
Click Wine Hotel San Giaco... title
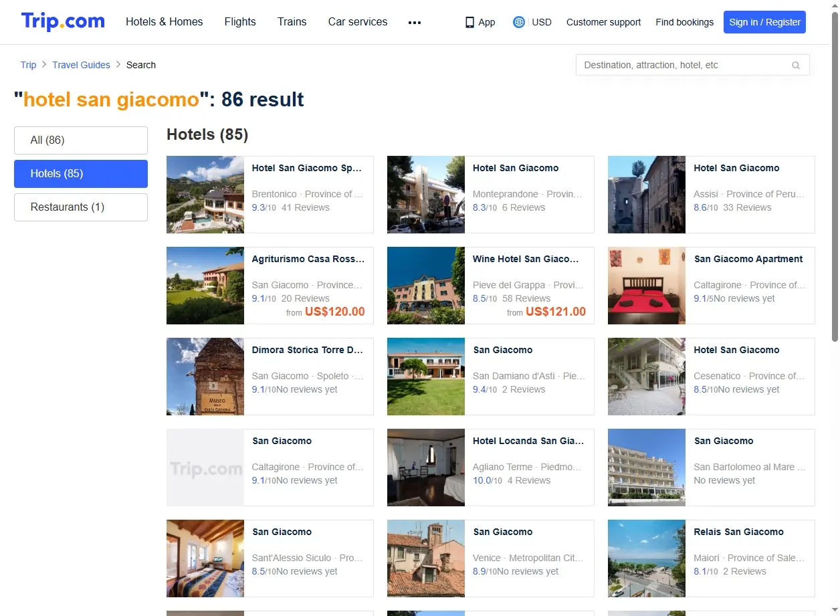(526, 260)
